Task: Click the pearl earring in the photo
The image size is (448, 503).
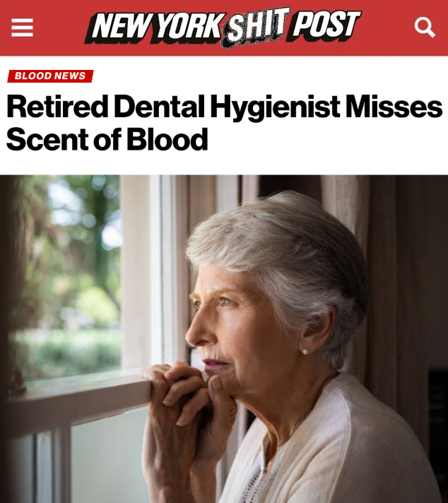Action: pyautogui.click(x=305, y=351)
